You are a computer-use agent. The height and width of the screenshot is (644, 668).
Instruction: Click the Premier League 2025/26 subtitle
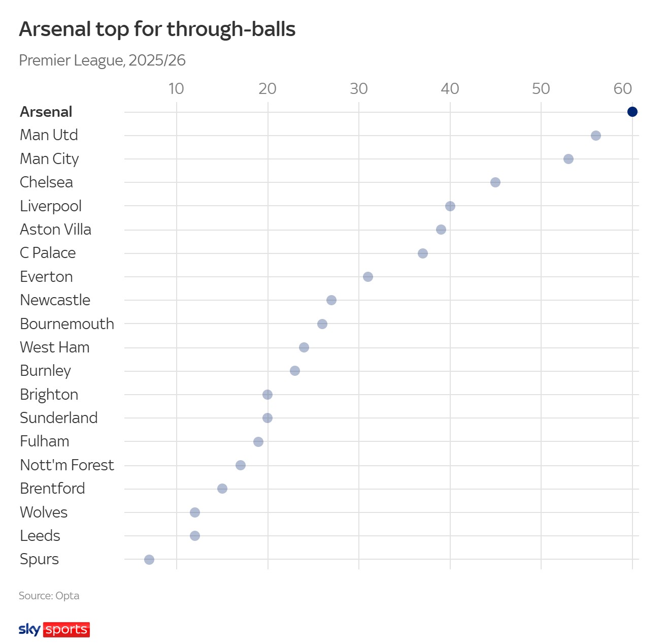coord(102,60)
